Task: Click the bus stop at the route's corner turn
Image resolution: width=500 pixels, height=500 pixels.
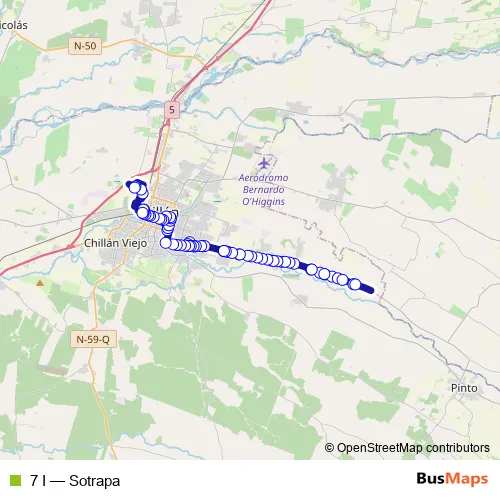Action: (x=166, y=243)
